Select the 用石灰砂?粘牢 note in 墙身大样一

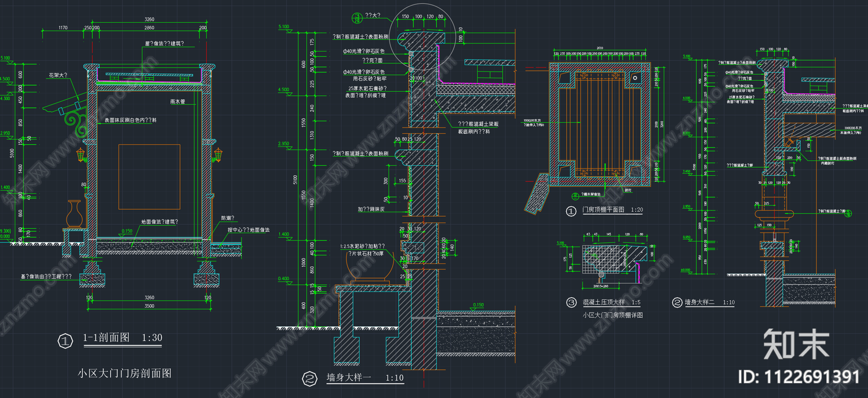[370, 79]
